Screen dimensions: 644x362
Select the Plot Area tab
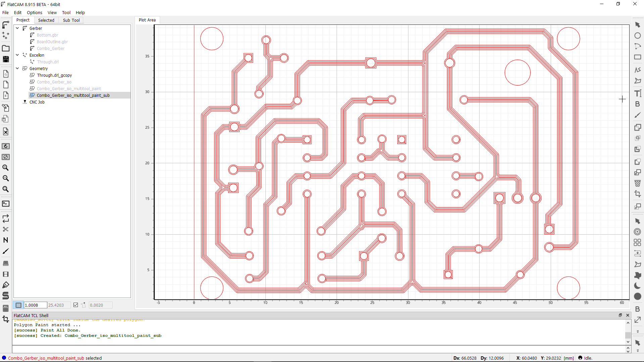coord(147,20)
